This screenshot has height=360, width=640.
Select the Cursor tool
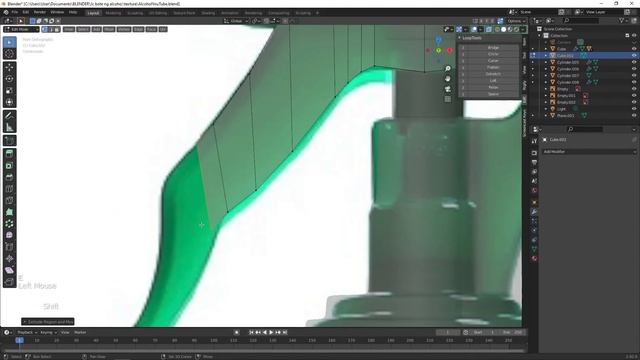tap(9, 54)
